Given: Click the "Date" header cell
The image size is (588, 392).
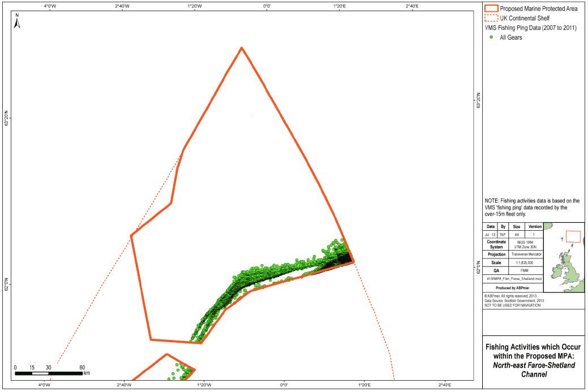Looking at the screenshot, I should pyautogui.click(x=491, y=227).
